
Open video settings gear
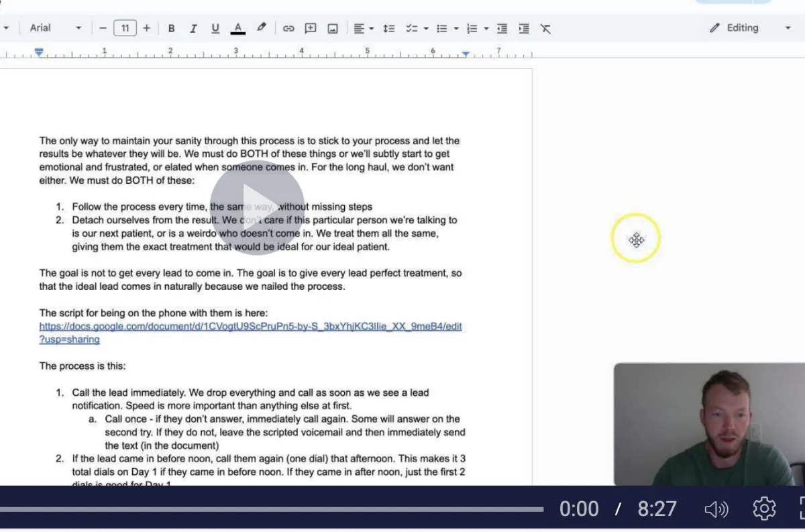tap(764, 509)
